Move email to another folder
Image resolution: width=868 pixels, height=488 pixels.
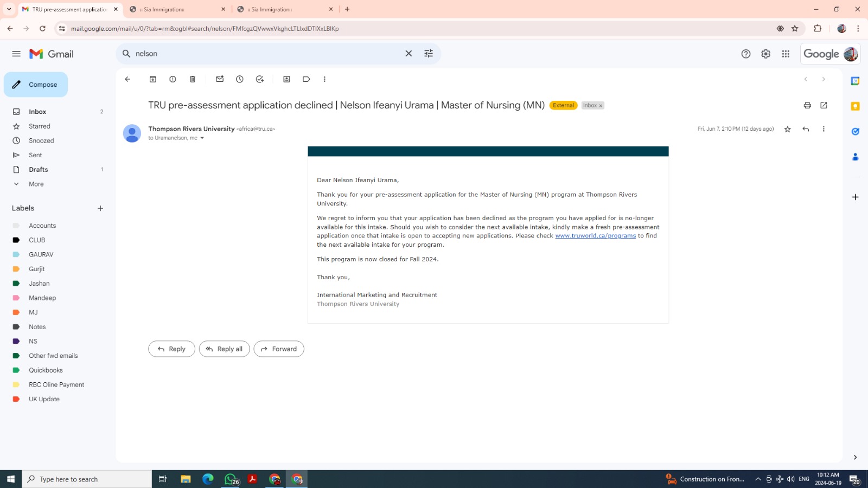point(286,79)
